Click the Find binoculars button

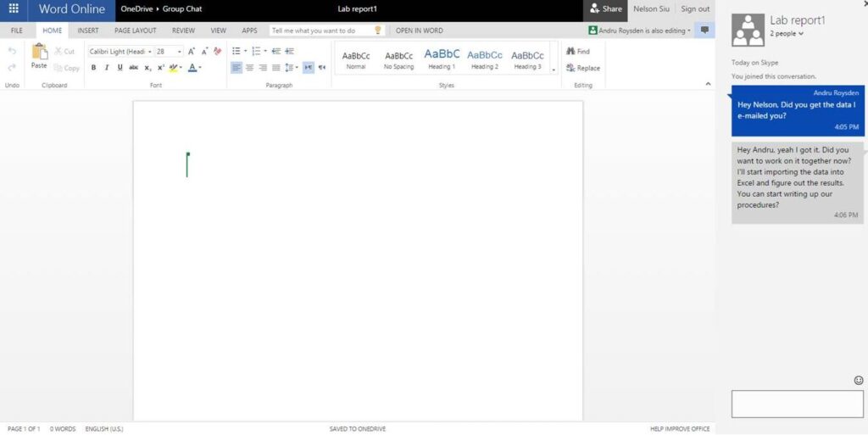578,52
